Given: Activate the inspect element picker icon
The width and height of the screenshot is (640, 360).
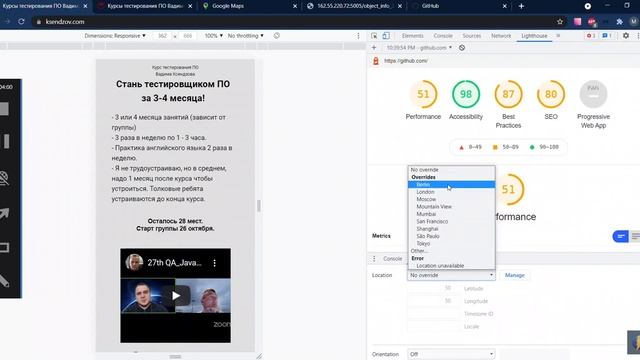Looking at the screenshot, I should click(374, 36).
